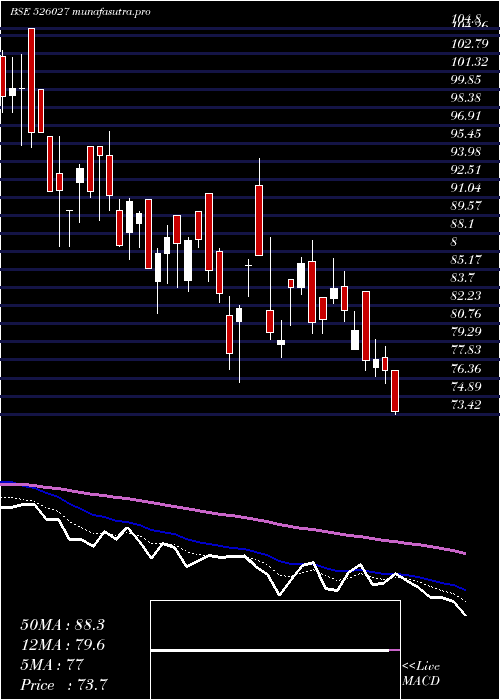Select the 89.57 price axis label
The image size is (500, 700).
[467, 206]
